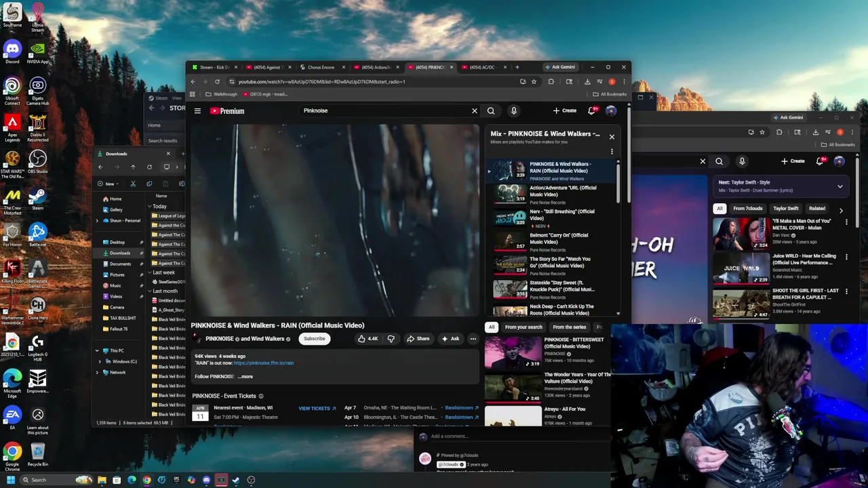
Task: Click the YouTube search magnifier button
Action: click(491, 111)
